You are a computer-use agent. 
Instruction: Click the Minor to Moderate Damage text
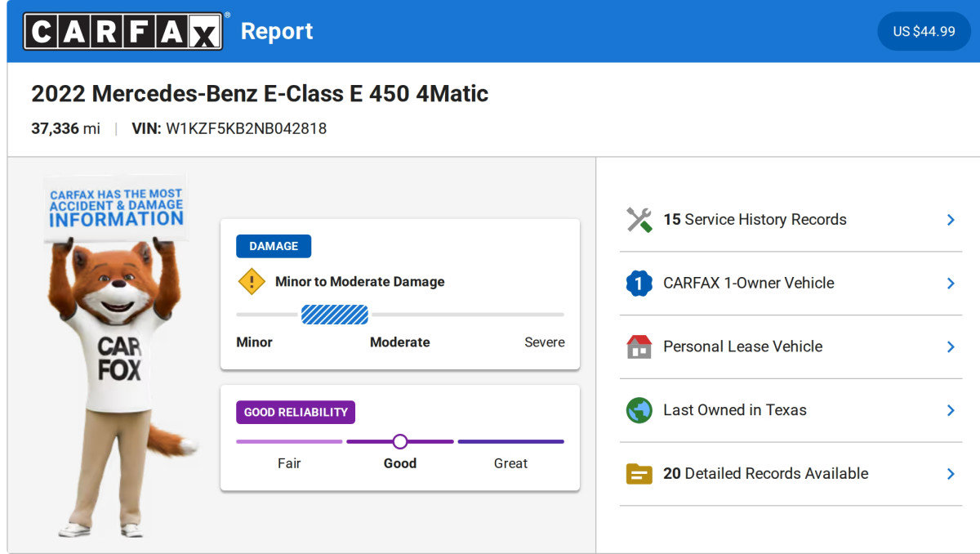tap(360, 282)
